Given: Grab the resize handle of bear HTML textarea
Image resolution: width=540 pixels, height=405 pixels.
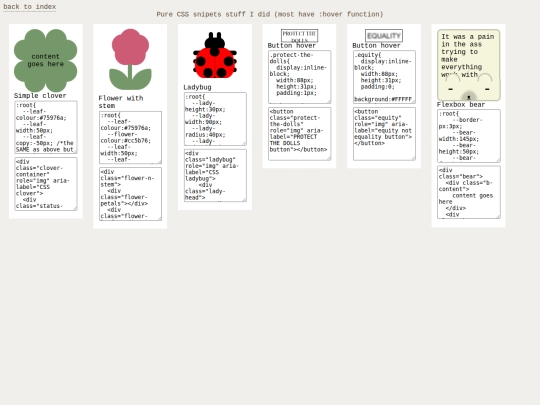Looking at the screenshot, I should point(498,217).
